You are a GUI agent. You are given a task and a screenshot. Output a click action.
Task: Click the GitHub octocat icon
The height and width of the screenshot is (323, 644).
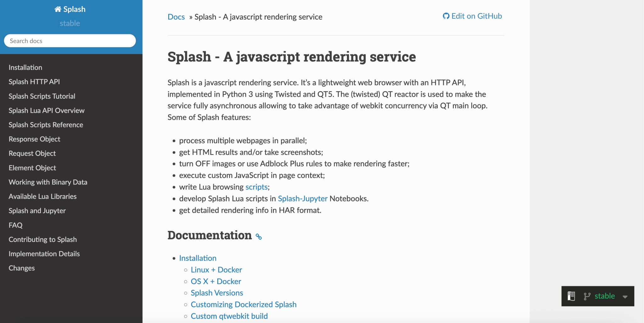pyautogui.click(x=446, y=16)
